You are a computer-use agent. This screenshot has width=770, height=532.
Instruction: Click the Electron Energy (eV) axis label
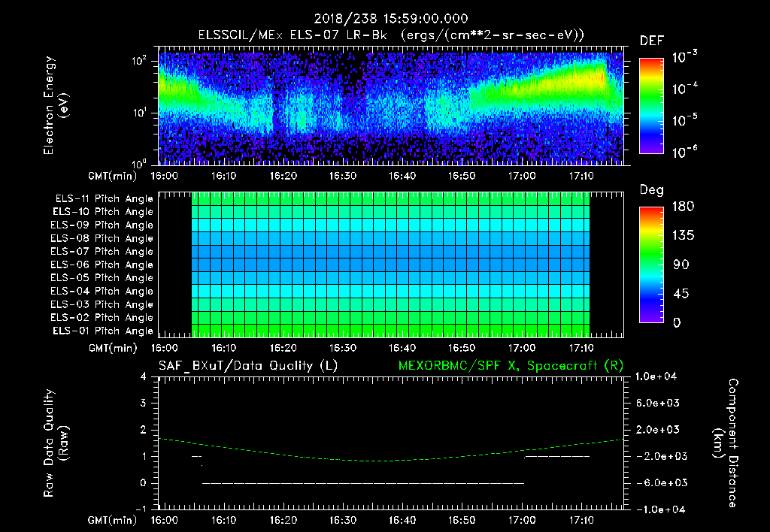[x=56, y=105]
